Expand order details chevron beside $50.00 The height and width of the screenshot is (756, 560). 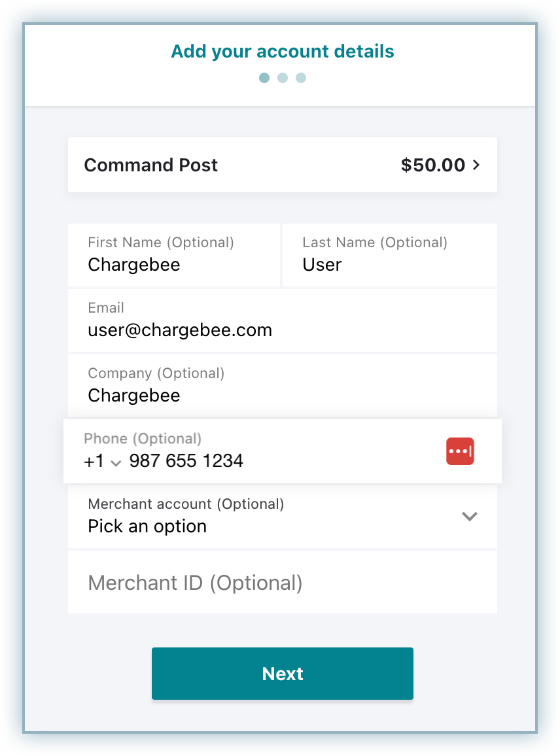[476, 165]
